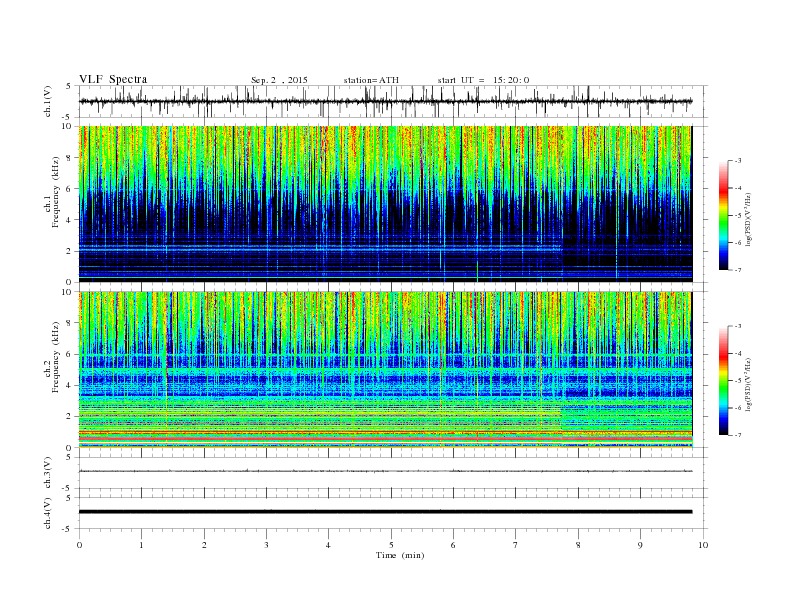Screen dimensions: 792x612
Task: Click the "Time (min)" x-axis label
Action: [x=400, y=555]
